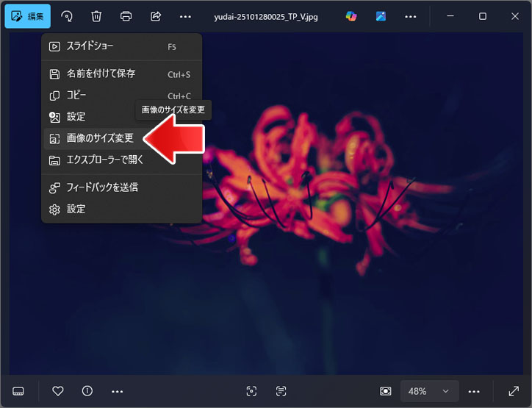This screenshot has width=532, height=408.
Task: Click the background blur icon at bottom center
Action: click(251, 391)
